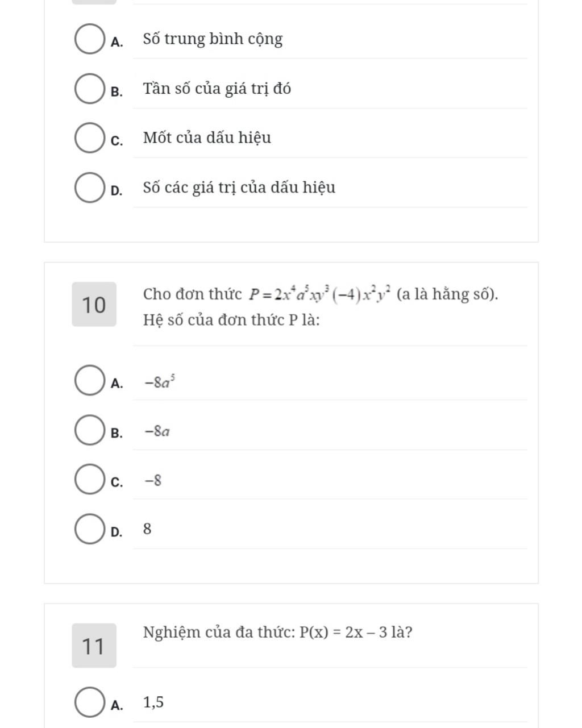This screenshot has height=728, width=582.
Task: Pick question 10 radio option D '8'
Action: [x=89, y=530]
